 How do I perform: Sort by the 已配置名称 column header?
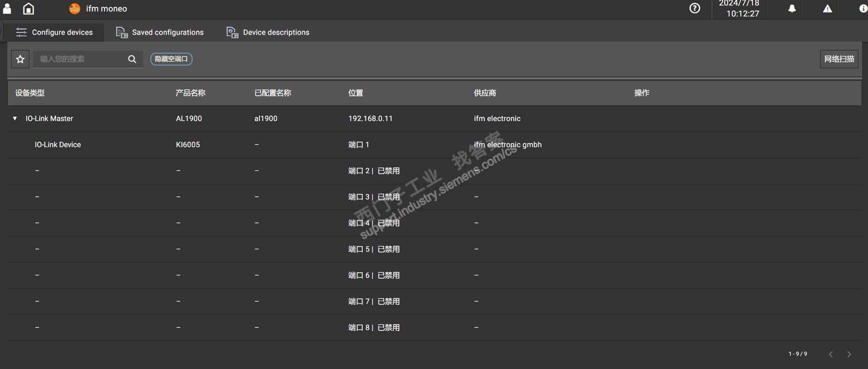[273, 93]
